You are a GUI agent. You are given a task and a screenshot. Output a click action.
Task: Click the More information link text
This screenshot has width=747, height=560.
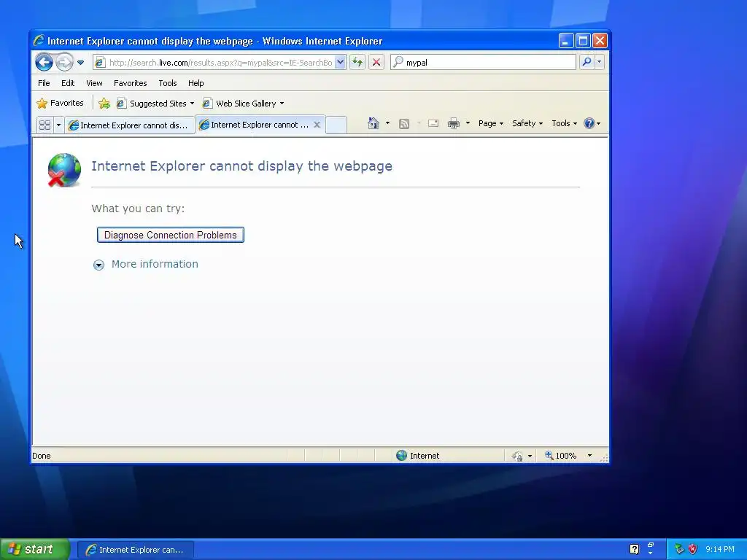tap(155, 264)
